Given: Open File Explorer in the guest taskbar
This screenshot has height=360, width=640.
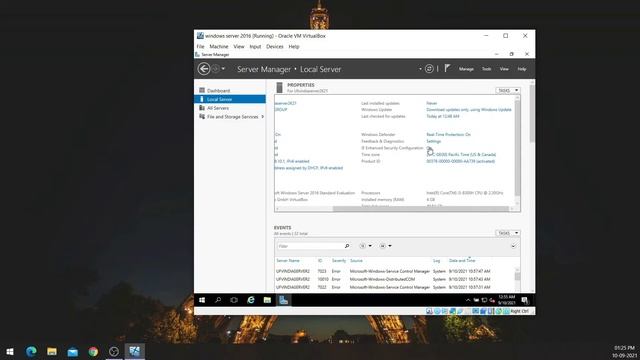Looking at the screenshot, I should [x=267, y=300].
